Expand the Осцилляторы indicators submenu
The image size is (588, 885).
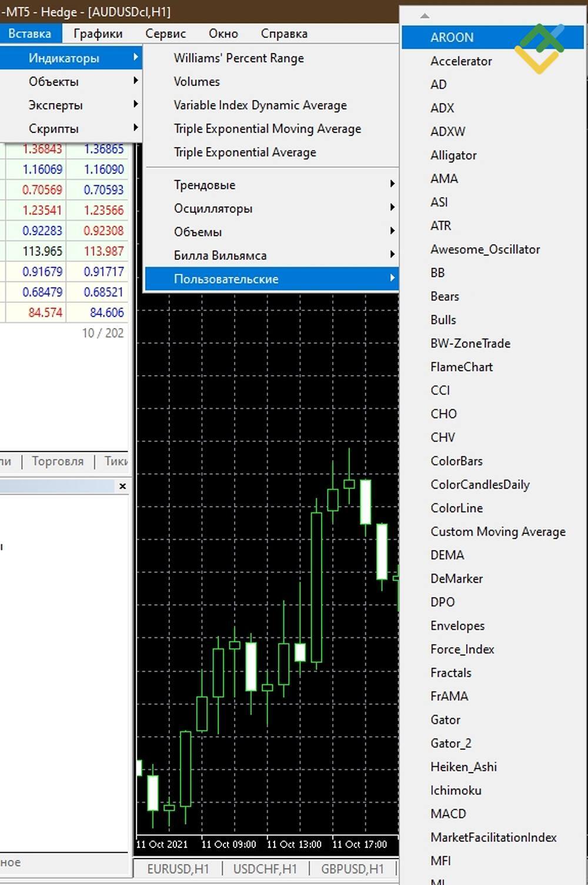pyautogui.click(x=272, y=208)
